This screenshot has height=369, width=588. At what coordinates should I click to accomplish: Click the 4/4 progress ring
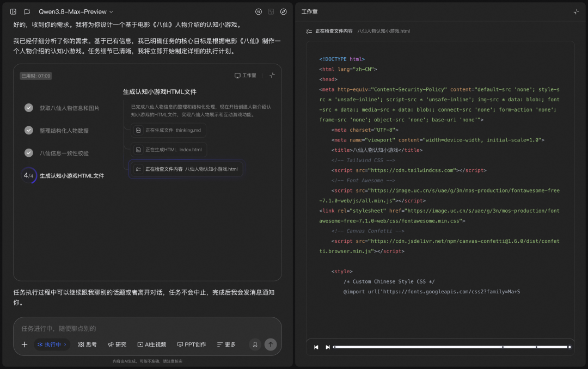tap(29, 175)
